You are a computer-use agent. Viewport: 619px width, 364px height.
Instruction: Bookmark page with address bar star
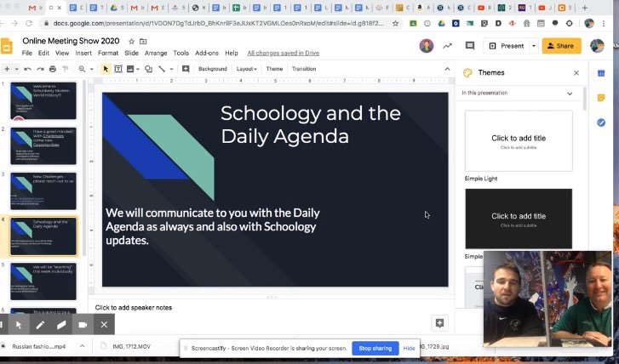point(395,24)
